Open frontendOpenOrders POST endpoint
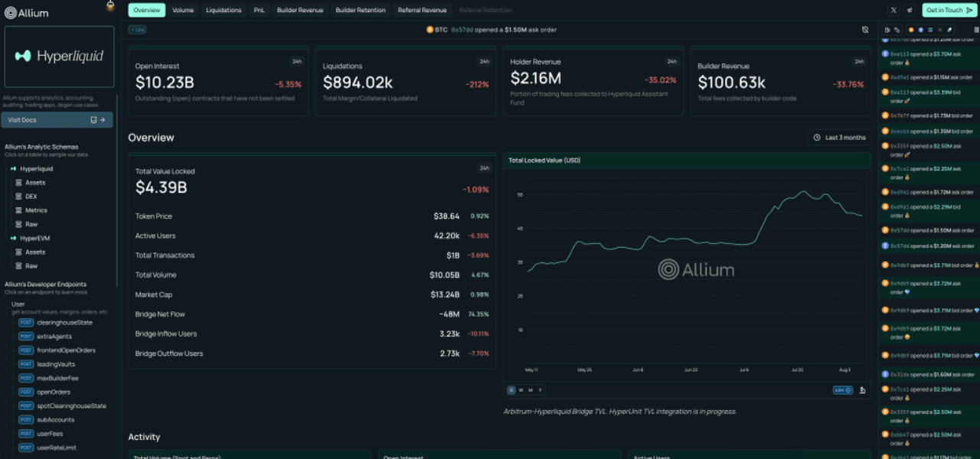 (67, 350)
